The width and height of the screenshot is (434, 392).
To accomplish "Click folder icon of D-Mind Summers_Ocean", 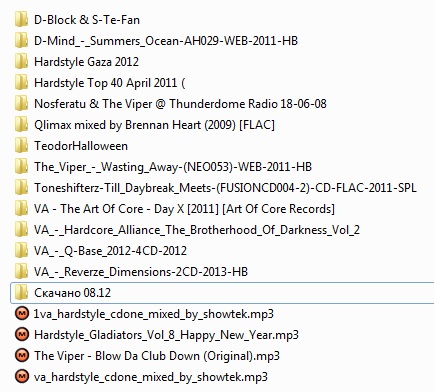I will tap(21, 41).
